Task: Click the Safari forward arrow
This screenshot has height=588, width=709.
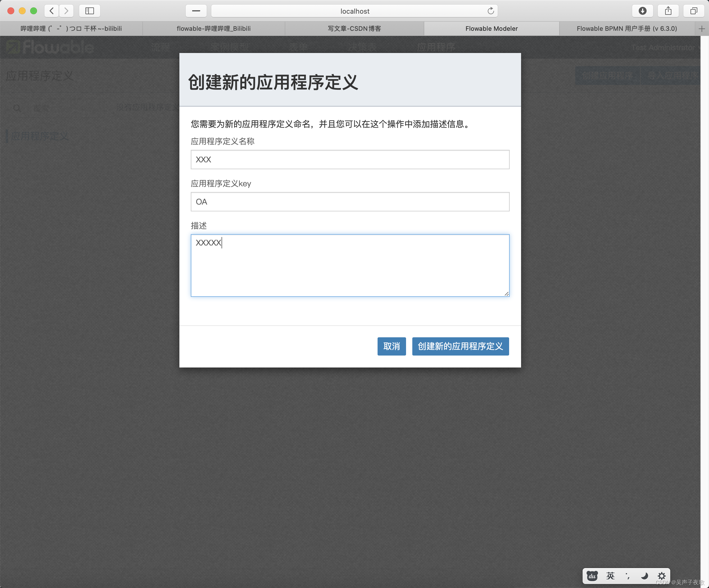Action: tap(67, 11)
